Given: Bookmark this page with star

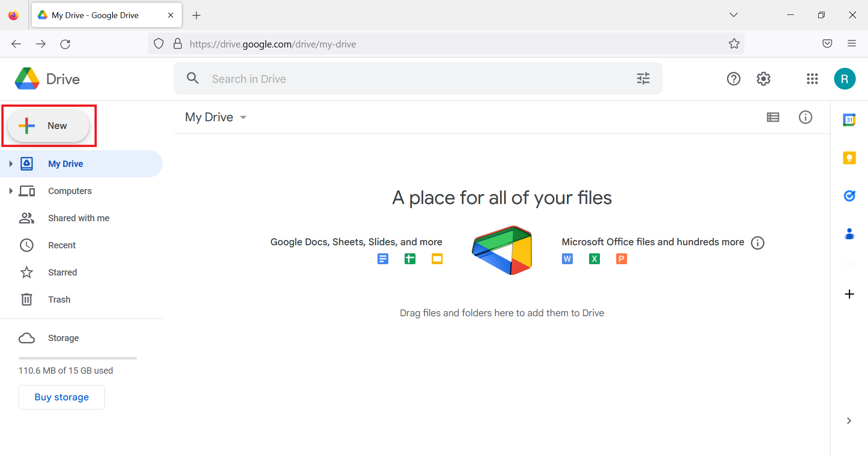Looking at the screenshot, I should click(x=734, y=44).
